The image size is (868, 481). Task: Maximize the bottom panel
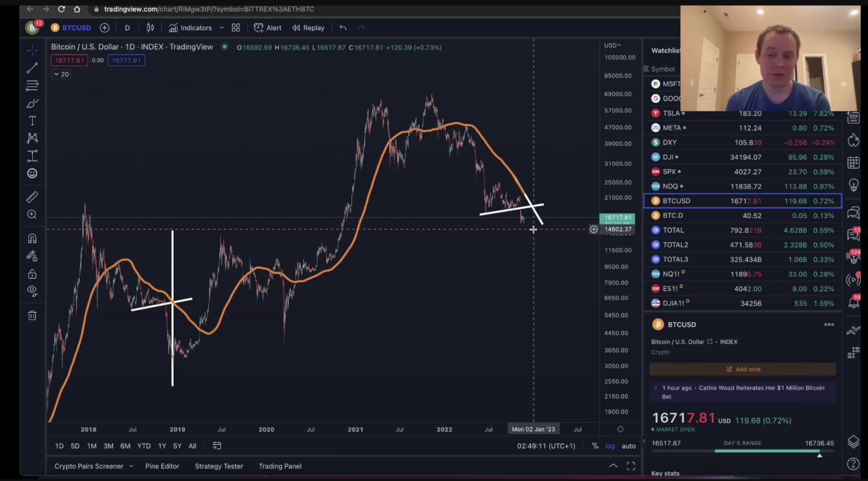(631, 466)
